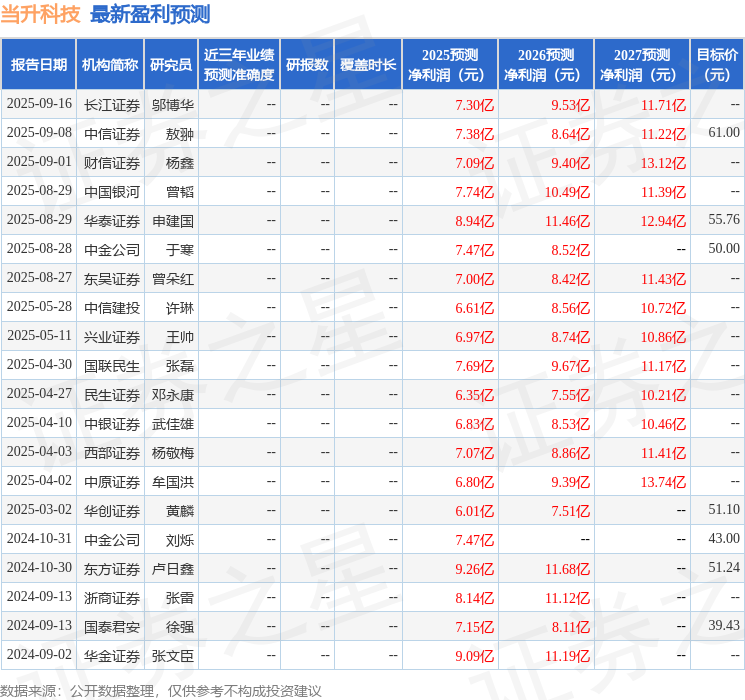Select analyst name 曾朵红
Image resolution: width=745 pixels, height=700 pixels.
[172, 279]
